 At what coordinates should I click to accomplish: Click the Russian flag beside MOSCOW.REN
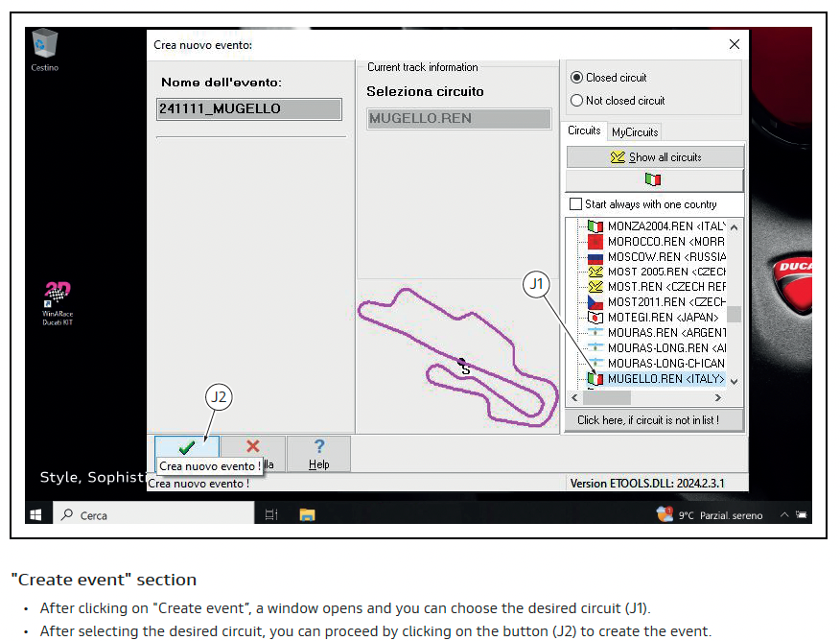(x=595, y=257)
